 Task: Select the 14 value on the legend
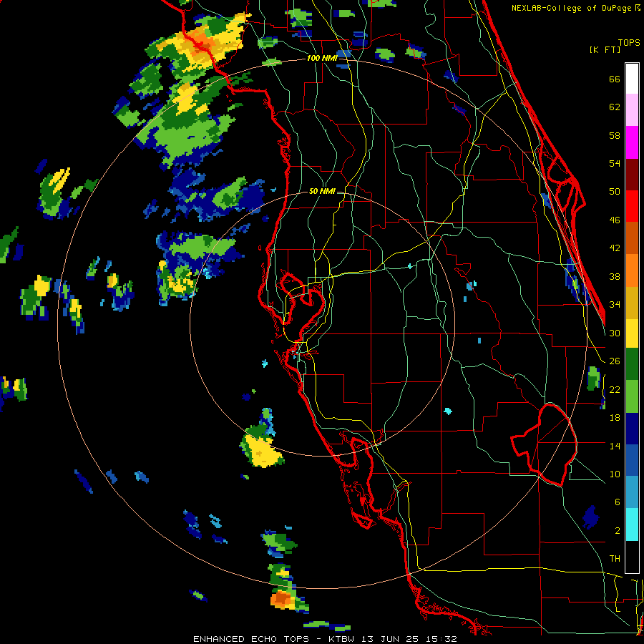coord(615,446)
